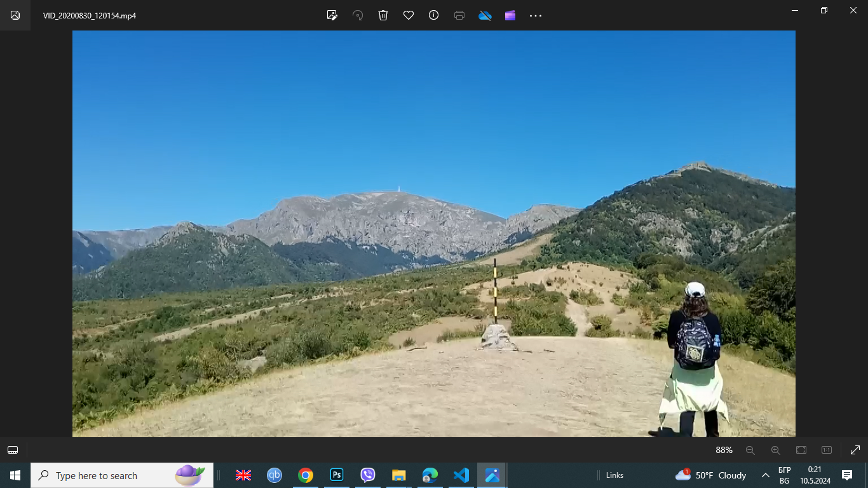Enter full screen with the arrows icon
Screen dimensions: 868x488
tap(855, 450)
